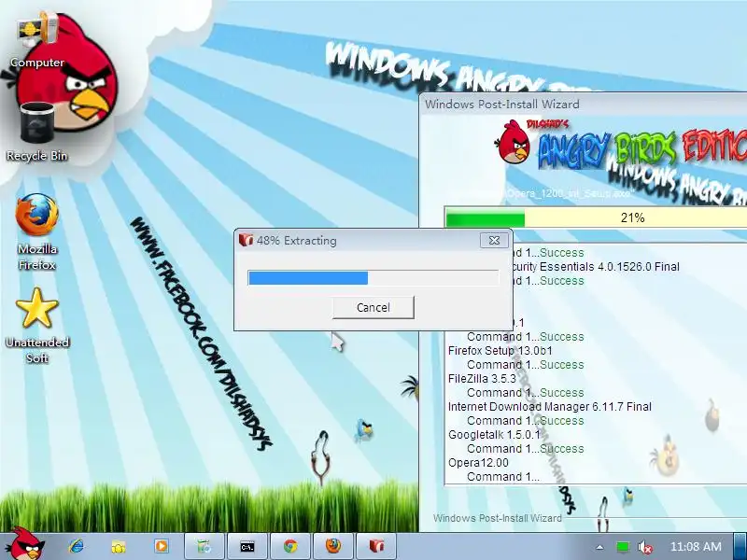747x560 pixels.
Task: Switch to the Opera installer taskbar item
Action: 376,546
